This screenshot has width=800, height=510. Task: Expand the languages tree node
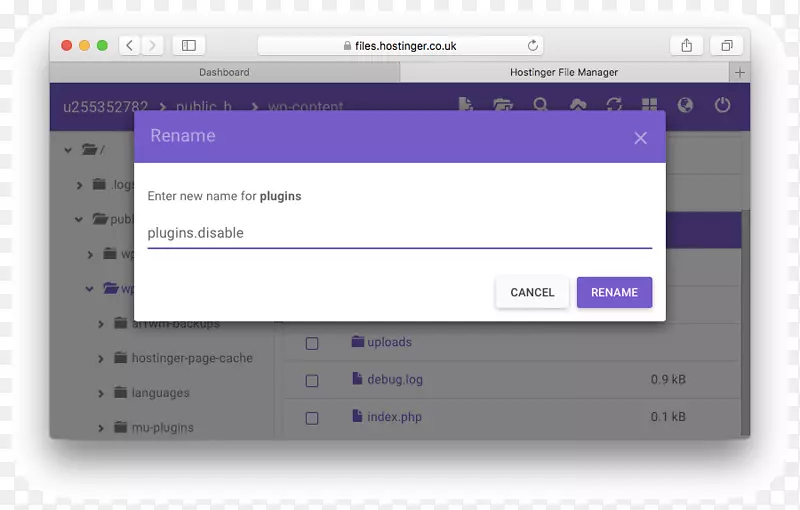pos(101,394)
